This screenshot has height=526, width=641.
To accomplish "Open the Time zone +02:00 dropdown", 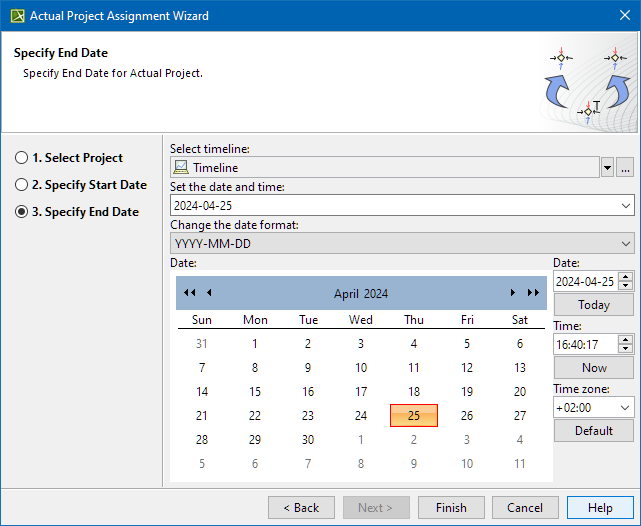I will 625,407.
